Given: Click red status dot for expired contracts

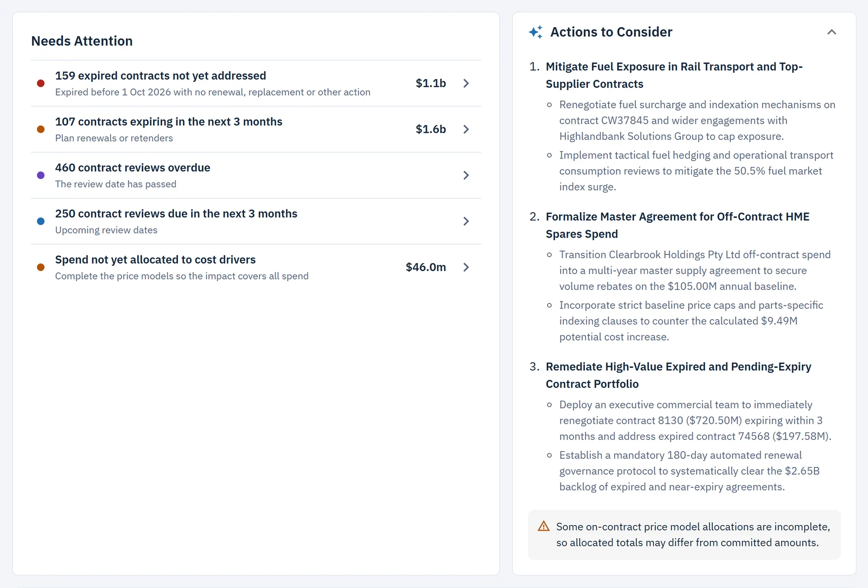Looking at the screenshot, I should pyautogui.click(x=41, y=84).
